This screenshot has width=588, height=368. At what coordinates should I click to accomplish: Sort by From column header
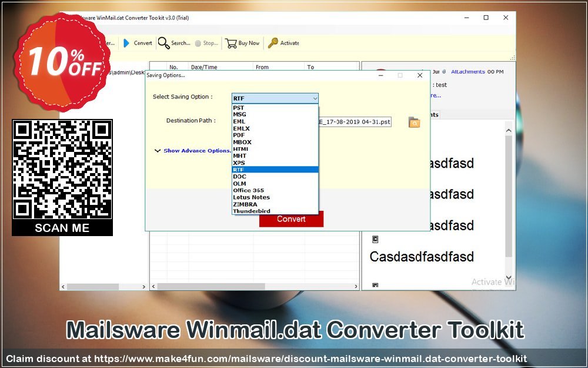pyautogui.click(x=279, y=67)
